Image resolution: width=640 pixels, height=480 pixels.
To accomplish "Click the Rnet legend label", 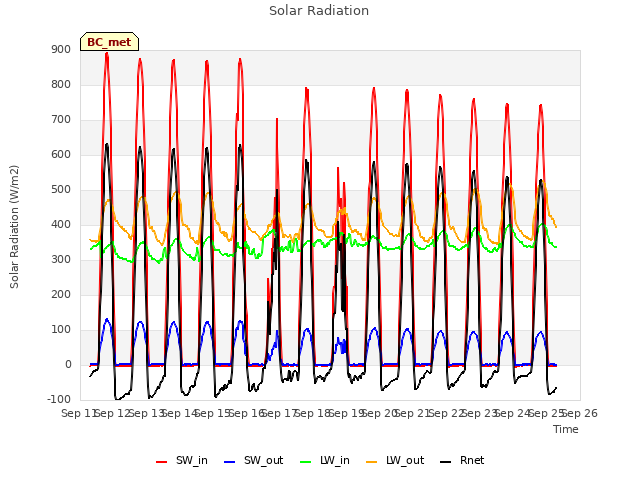I will [472, 461].
